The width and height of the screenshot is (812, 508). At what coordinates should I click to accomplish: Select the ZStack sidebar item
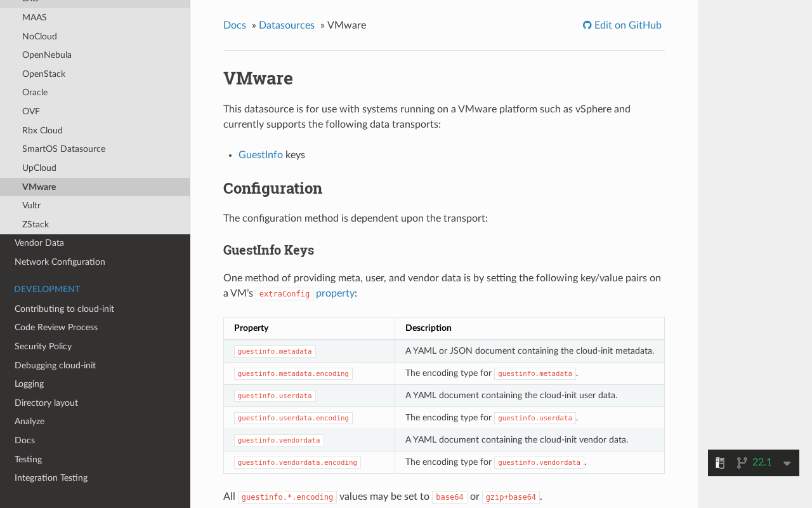coord(36,224)
